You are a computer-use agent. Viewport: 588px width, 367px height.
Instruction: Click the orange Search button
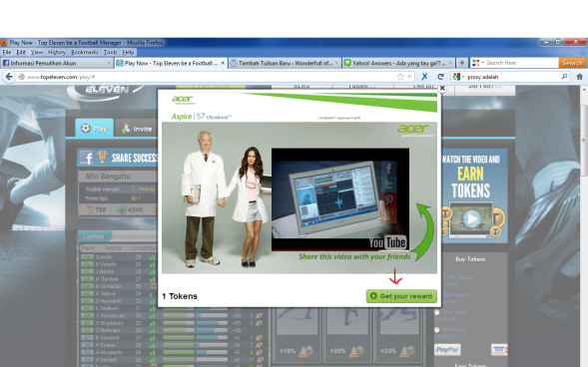[x=572, y=63]
